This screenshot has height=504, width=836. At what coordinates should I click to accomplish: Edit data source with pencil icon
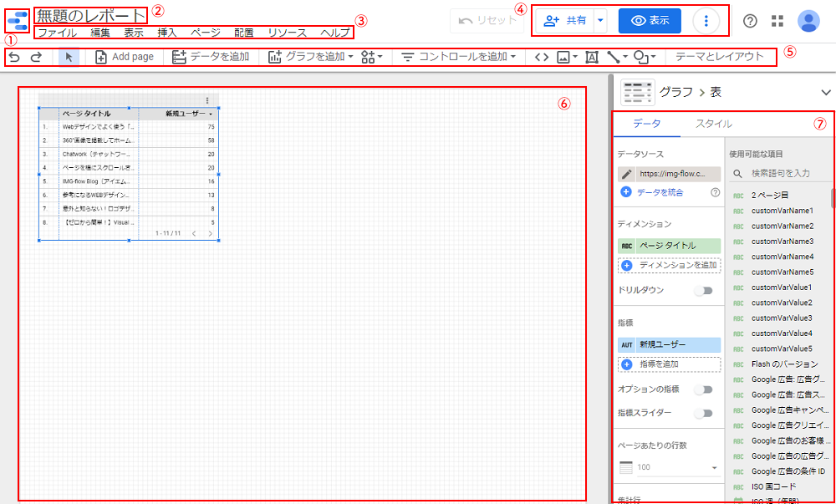click(627, 175)
